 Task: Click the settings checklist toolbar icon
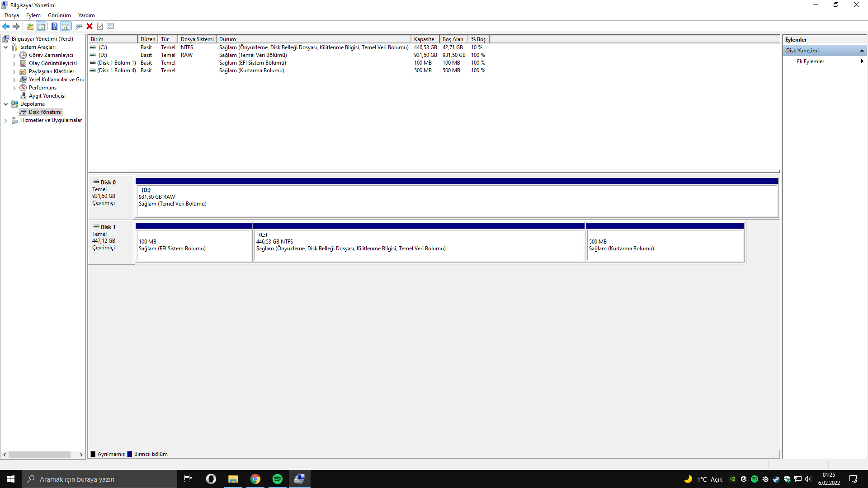click(x=110, y=26)
